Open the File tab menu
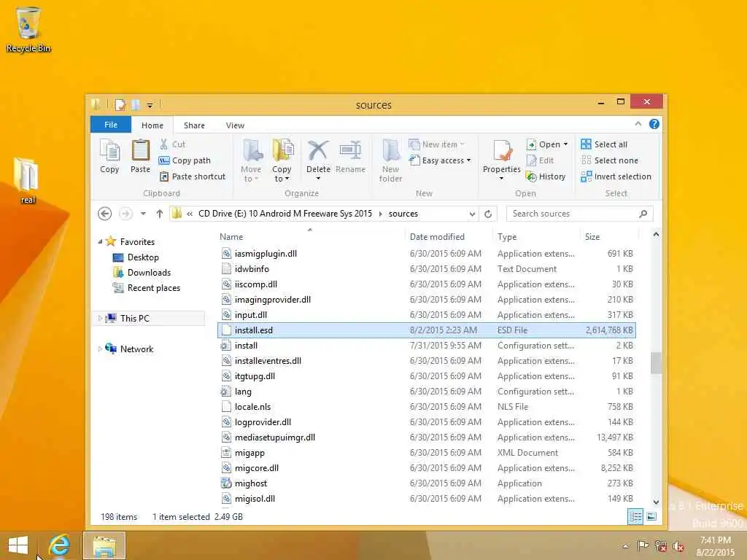Image resolution: width=747 pixels, height=560 pixels. click(x=111, y=125)
